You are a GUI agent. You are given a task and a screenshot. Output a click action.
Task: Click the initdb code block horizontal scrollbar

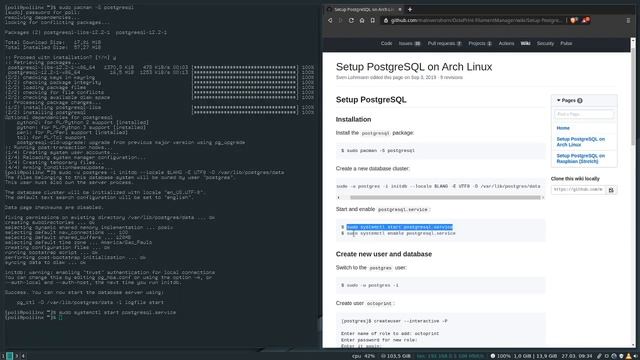point(445,198)
